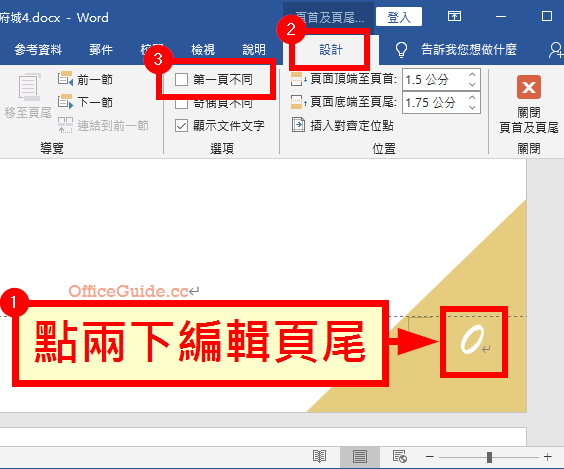Viewport: 564px width, 469px height.
Task: Open Mailings tab (郵件)
Action: [x=101, y=50]
